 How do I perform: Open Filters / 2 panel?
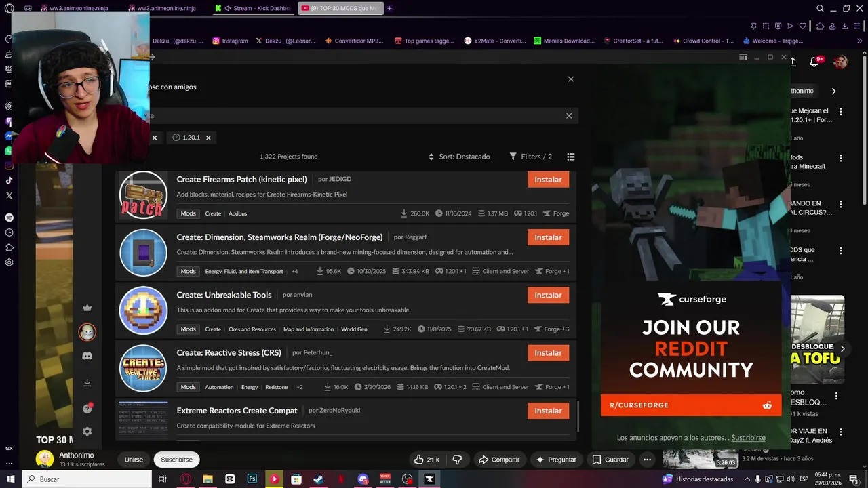(531, 157)
